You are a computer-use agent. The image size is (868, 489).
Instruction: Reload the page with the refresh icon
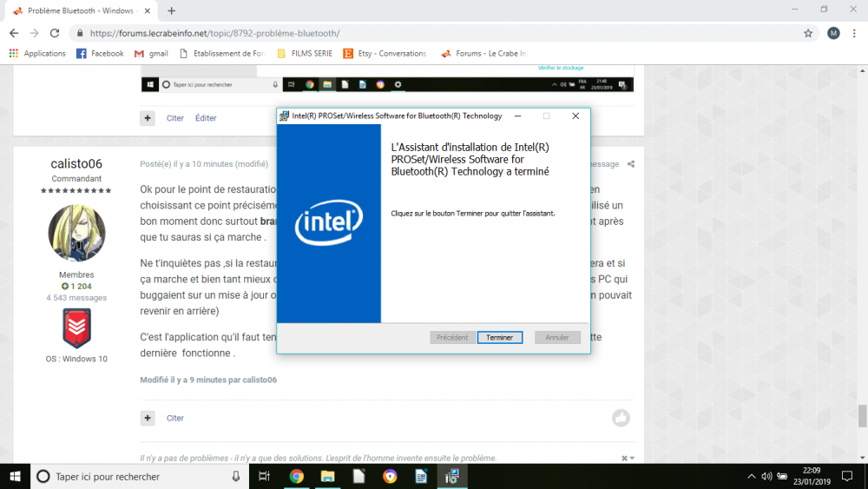click(55, 33)
